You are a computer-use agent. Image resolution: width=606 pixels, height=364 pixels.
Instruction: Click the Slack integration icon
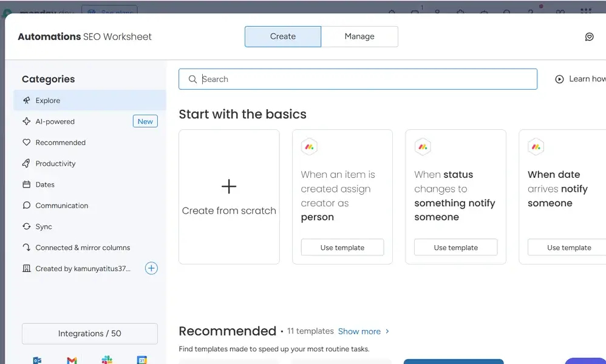[107, 360]
